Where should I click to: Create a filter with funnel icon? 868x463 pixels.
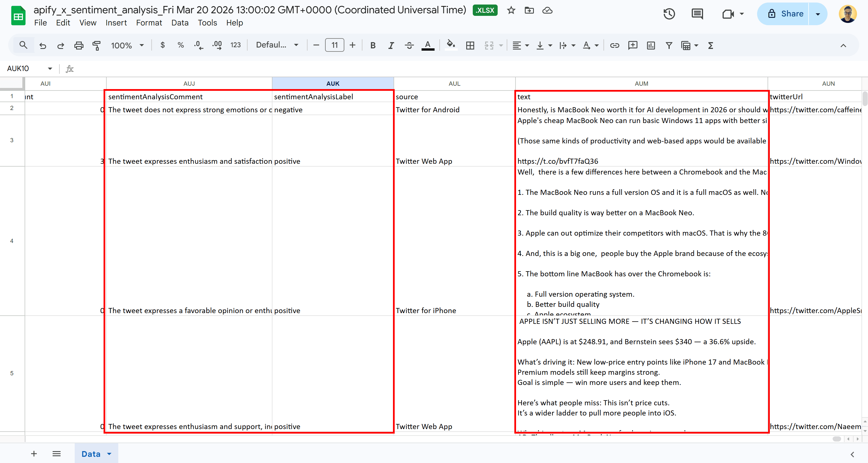(x=669, y=46)
